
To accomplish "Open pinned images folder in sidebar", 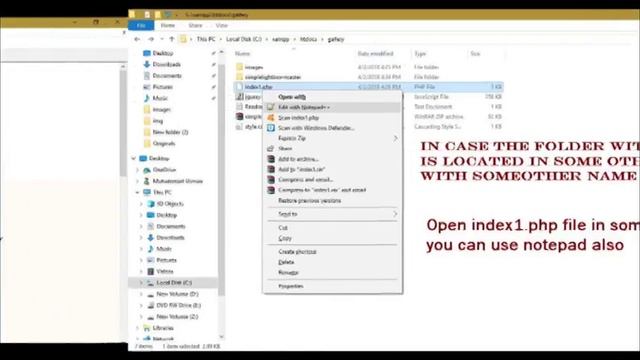I will tap(161, 109).
